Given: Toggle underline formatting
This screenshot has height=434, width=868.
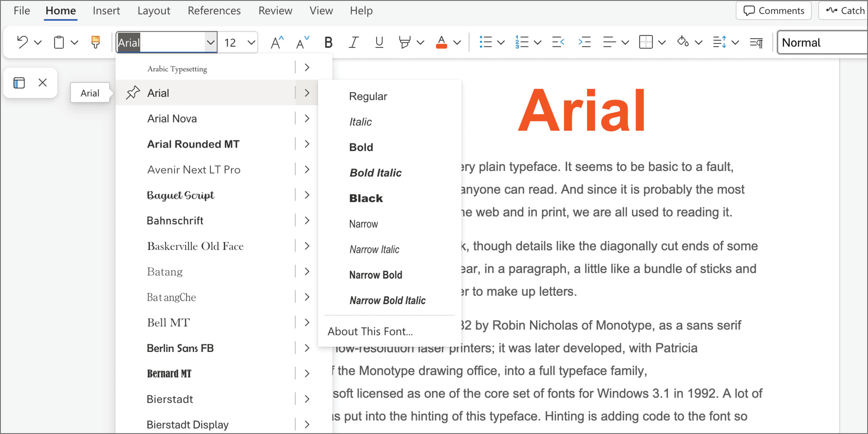Looking at the screenshot, I should click(379, 42).
